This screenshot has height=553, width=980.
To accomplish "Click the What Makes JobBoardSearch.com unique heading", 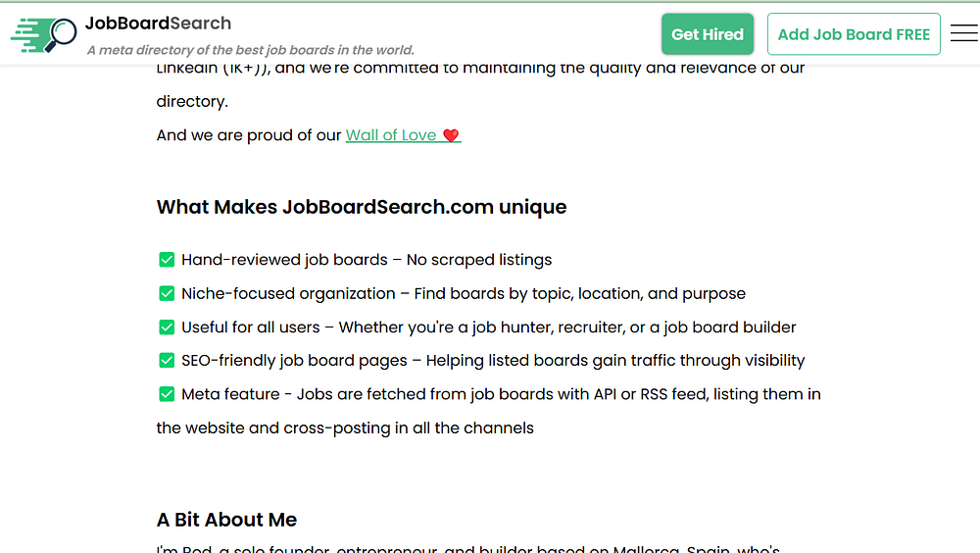I will coord(362,207).
